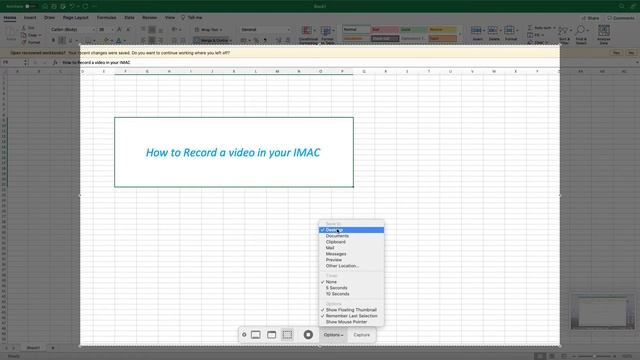640x360 pixels.
Task: Switch to the Insert ribbon tab
Action: [30, 18]
